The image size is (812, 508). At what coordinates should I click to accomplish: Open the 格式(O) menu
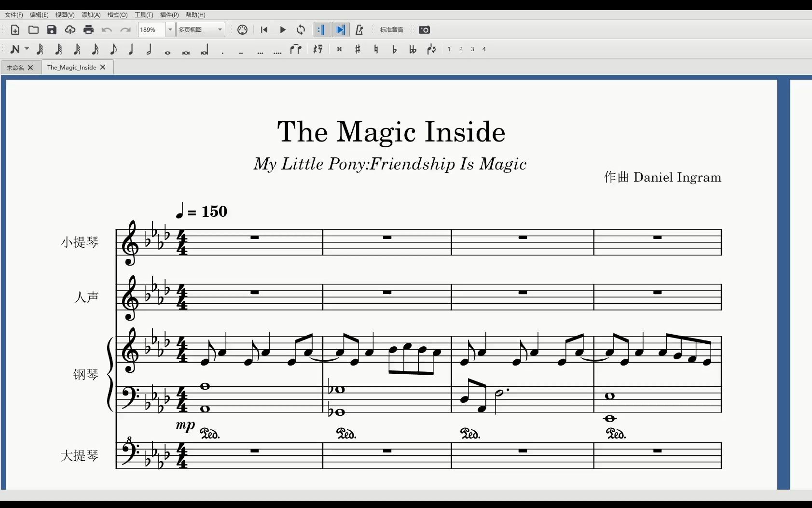pyautogui.click(x=117, y=15)
